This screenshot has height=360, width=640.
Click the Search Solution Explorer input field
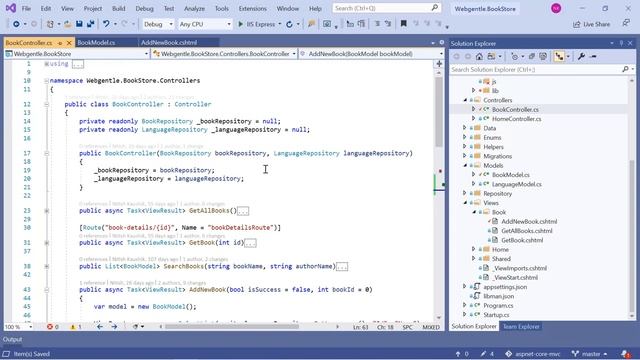(x=535, y=69)
